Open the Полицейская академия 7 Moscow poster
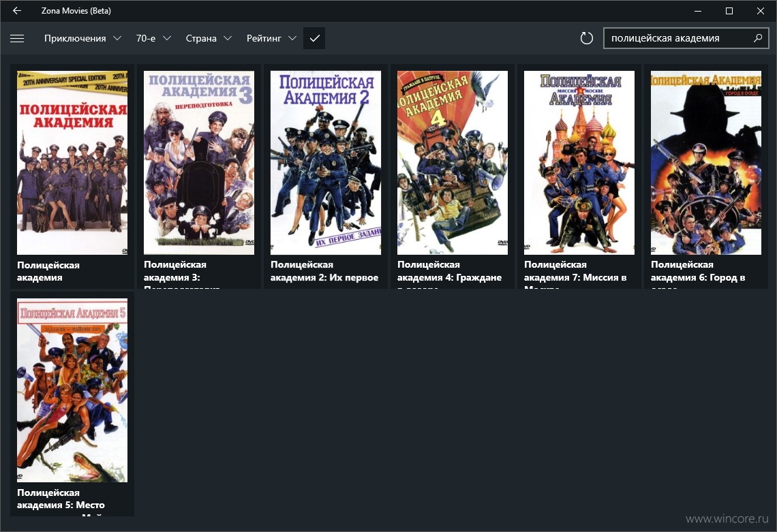The height and width of the screenshot is (532, 777). pyautogui.click(x=579, y=163)
